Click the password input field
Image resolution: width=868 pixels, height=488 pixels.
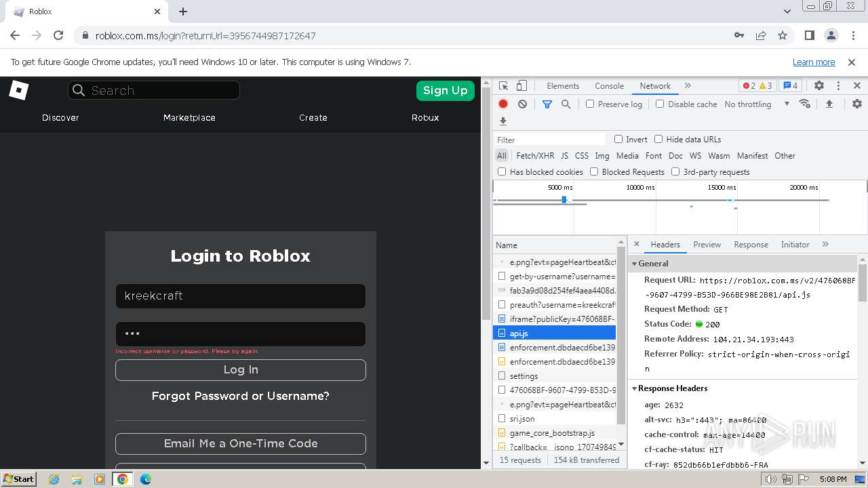(x=241, y=333)
